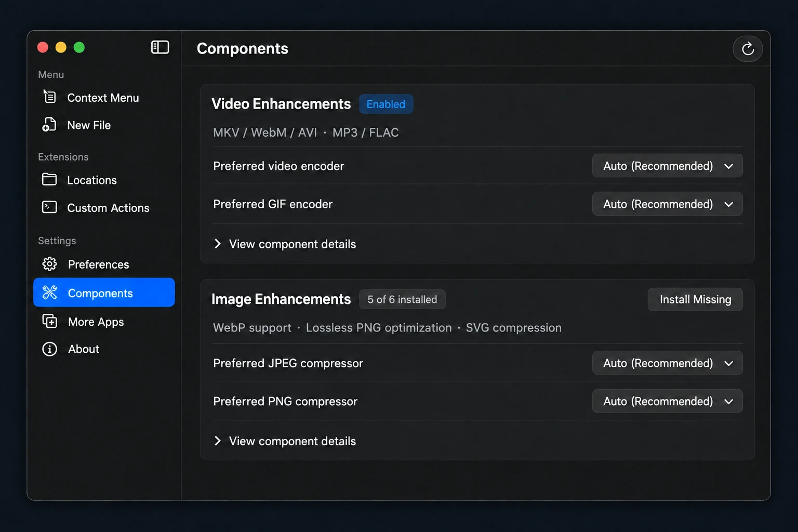Open About page label
The height and width of the screenshot is (532, 798).
(x=84, y=349)
